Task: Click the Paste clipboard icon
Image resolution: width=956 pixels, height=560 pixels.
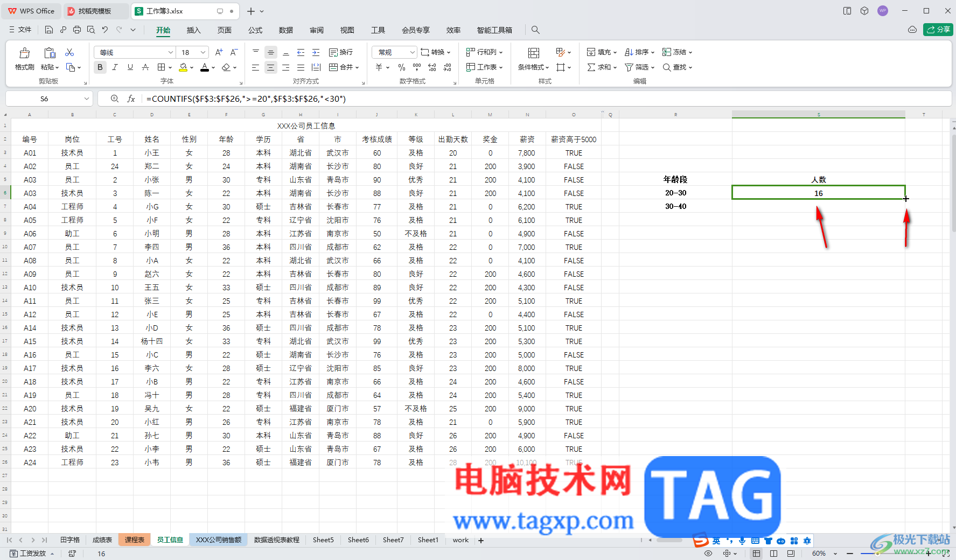Action: (50, 53)
